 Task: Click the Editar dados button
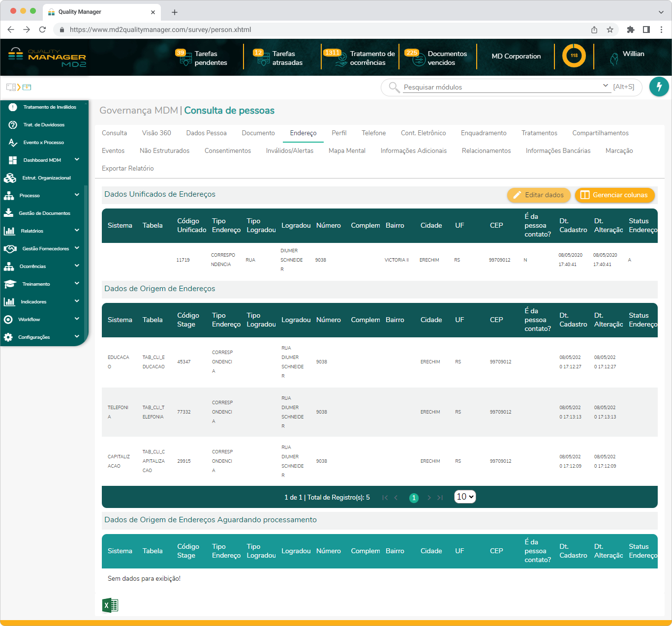[x=539, y=195]
